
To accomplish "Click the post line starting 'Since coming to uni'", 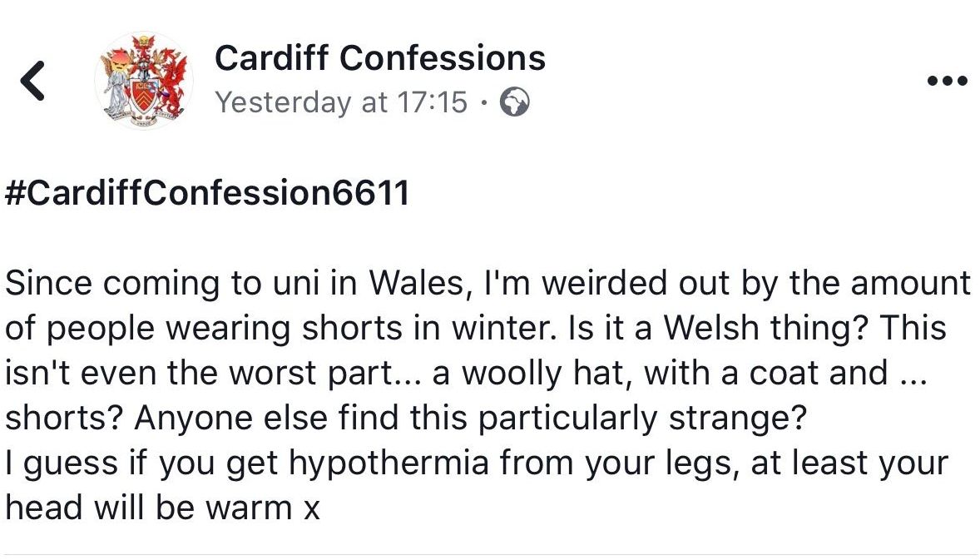I will [488, 283].
